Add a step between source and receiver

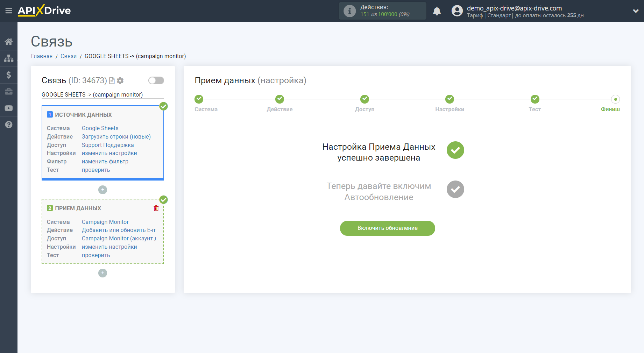click(x=102, y=190)
